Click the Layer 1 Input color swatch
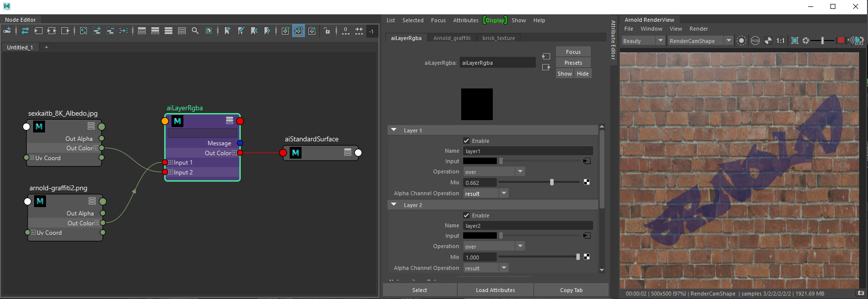The height and width of the screenshot is (299, 868). (x=480, y=161)
